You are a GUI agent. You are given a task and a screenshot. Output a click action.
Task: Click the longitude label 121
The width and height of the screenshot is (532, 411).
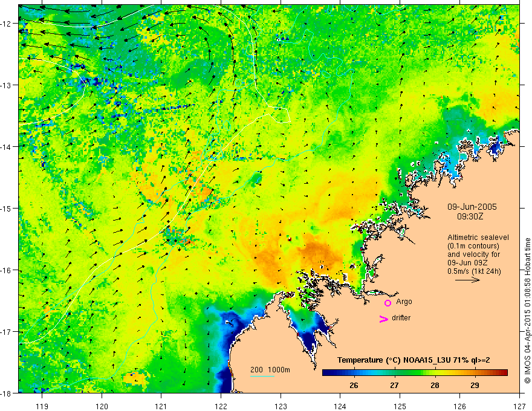coord(161,406)
